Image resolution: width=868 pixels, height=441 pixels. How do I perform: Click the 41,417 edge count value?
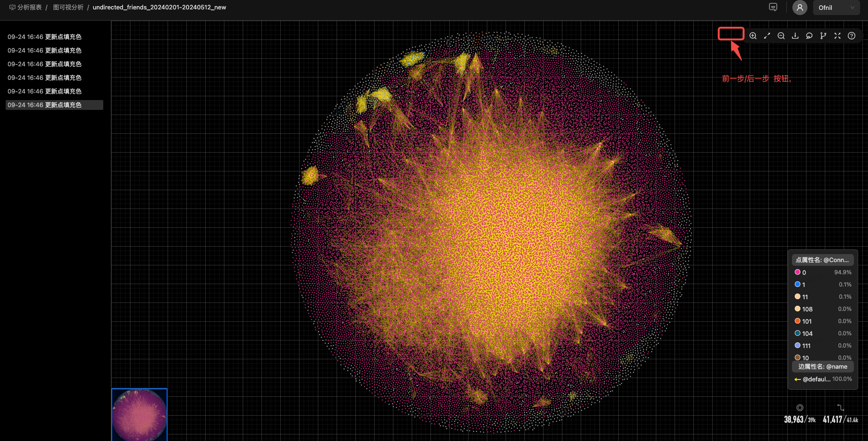[832, 419]
